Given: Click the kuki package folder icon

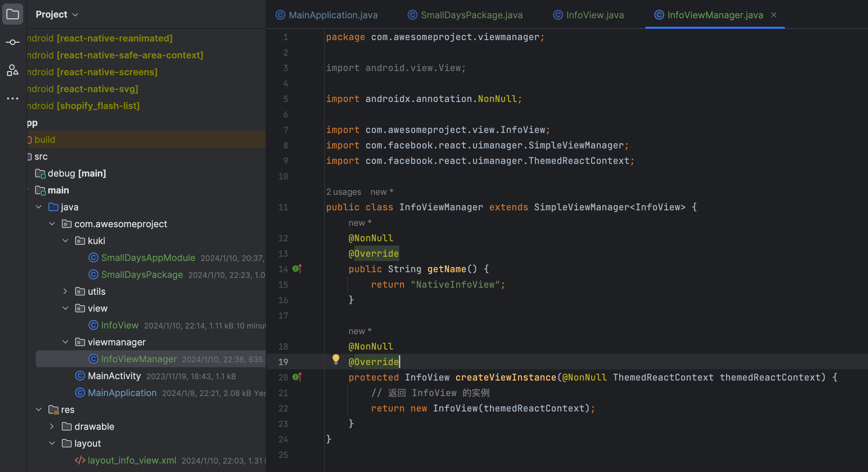Looking at the screenshot, I should pyautogui.click(x=80, y=241).
